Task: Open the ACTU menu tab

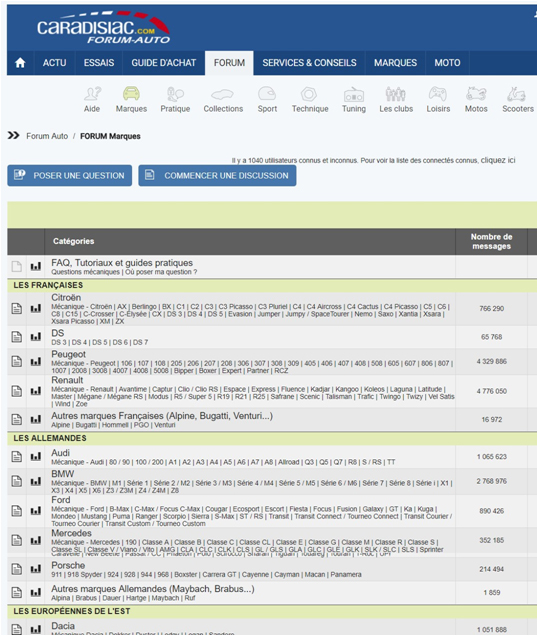Action: pyautogui.click(x=54, y=63)
